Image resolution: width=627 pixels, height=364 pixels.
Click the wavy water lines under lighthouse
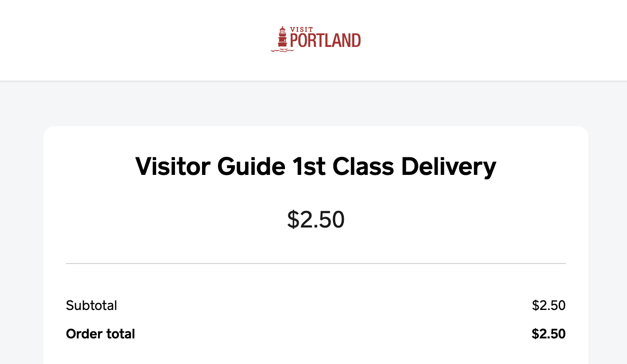coord(282,50)
